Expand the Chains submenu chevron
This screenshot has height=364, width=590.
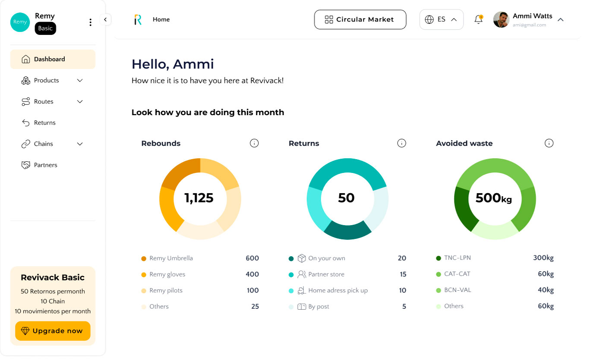click(80, 144)
